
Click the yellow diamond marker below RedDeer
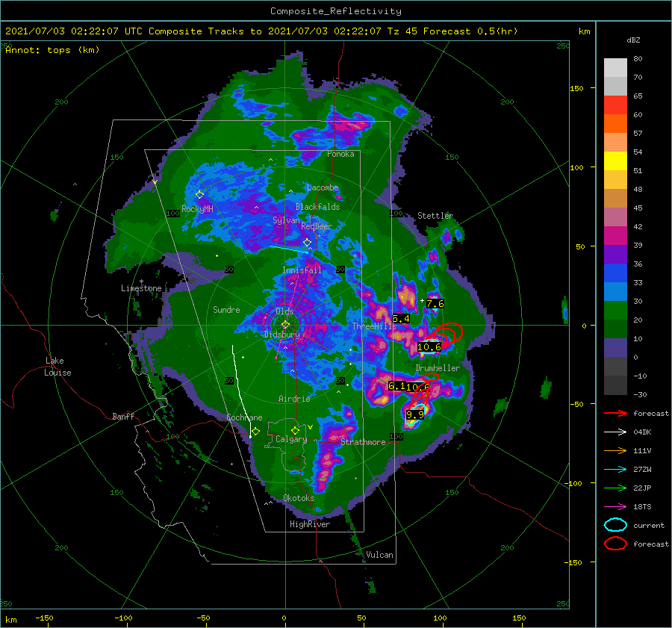click(x=307, y=243)
